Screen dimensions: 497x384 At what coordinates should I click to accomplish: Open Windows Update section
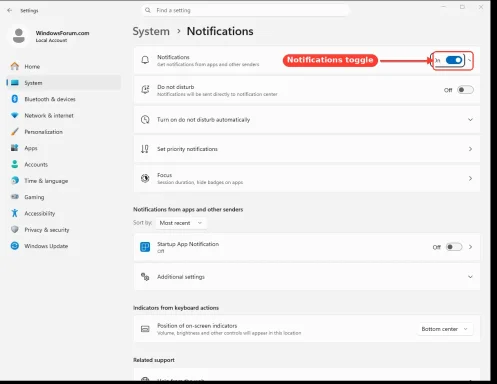click(63, 246)
